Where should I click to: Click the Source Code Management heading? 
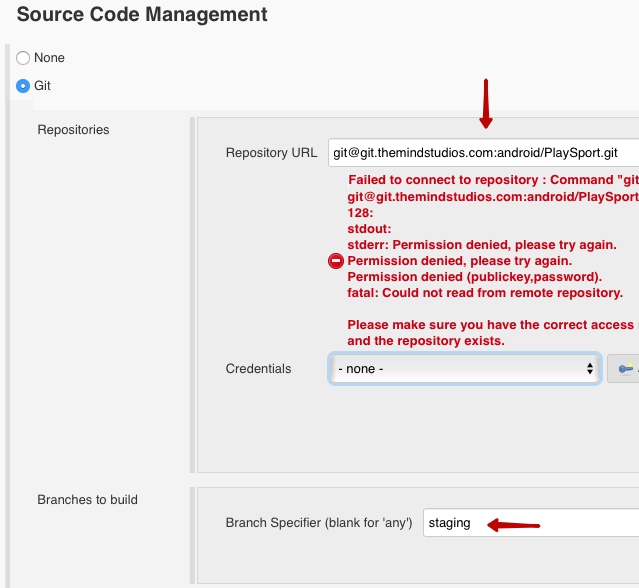pyautogui.click(x=142, y=15)
